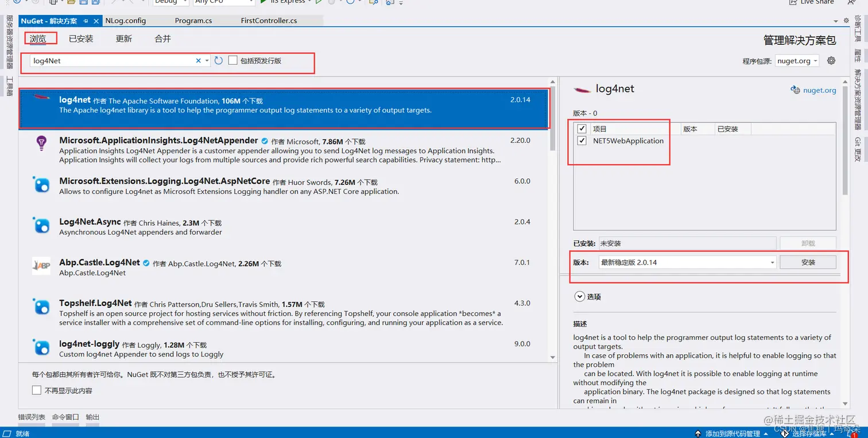Open the nuget.org link
Screen dimensions: 868x438
[x=819, y=90]
